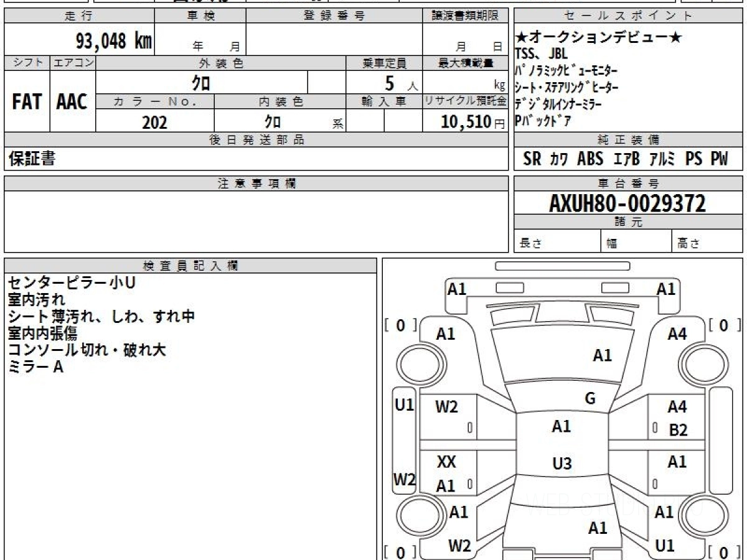Viewport: 747px width, 560px height.
Task: Select the シート・ステアリングヒーター line
Action: pyautogui.click(x=566, y=88)
